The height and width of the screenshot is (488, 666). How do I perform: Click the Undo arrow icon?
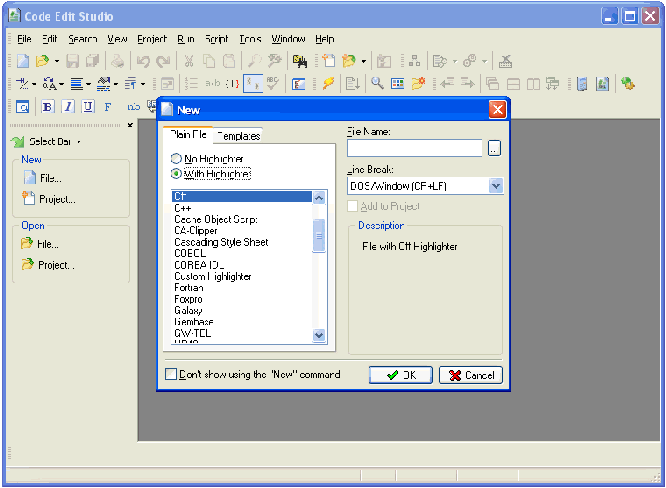pos(143,61)
